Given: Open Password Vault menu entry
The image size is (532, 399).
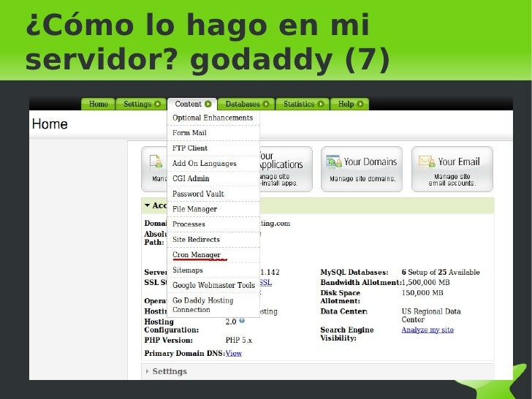Looking at the screenshot, I should click(x=213, y=194).
